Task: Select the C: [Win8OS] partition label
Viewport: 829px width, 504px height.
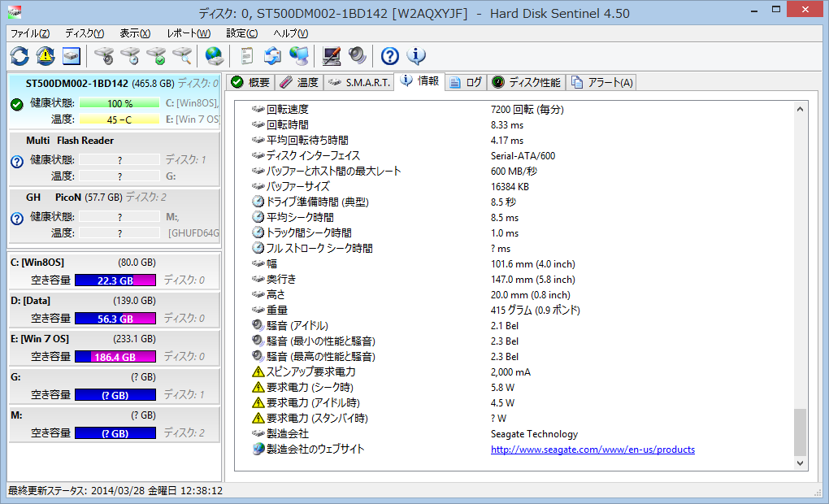Action: click(37, 263)
